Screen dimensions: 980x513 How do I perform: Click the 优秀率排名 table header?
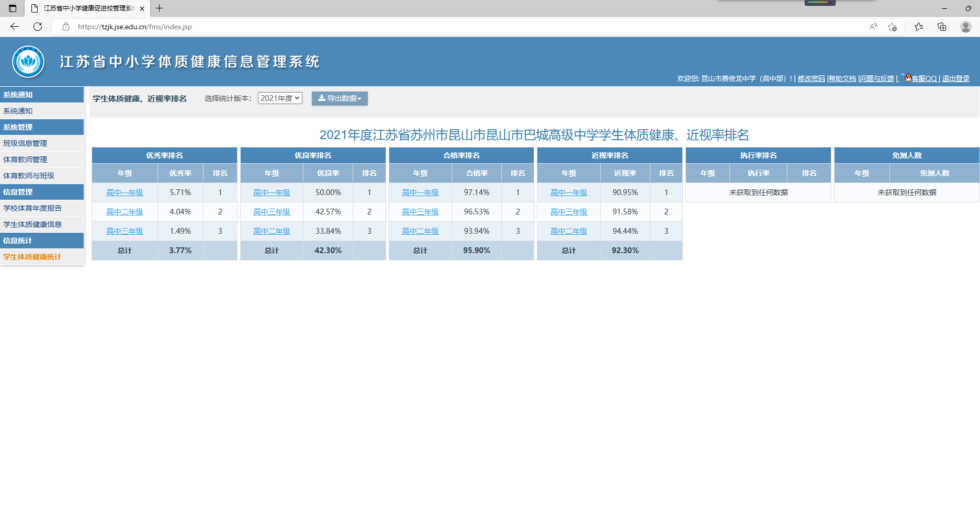click(x=164, y=155)
